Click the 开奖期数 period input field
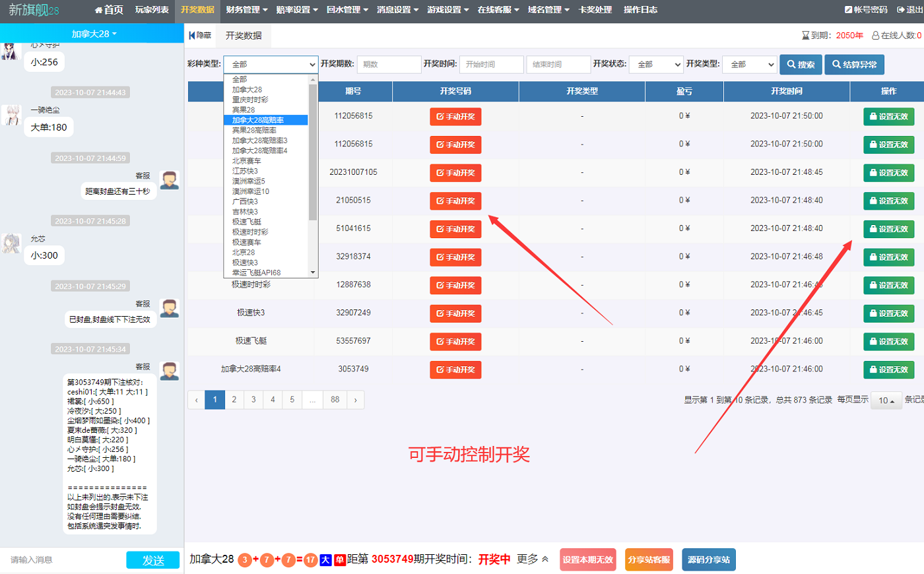Screen dimensions: 924x574 tap(388, 65)
